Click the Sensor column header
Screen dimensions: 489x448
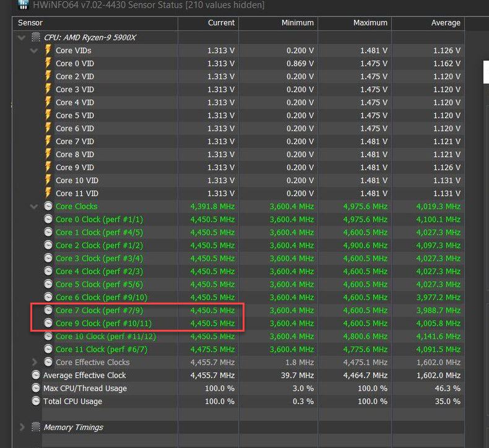[x=95, y=23]
